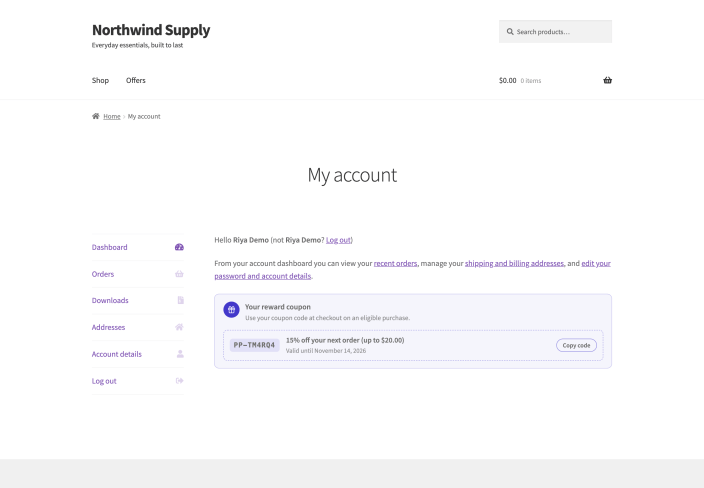Click the home icon in breadcrumb
704x488 pixels.
point(96,116)
